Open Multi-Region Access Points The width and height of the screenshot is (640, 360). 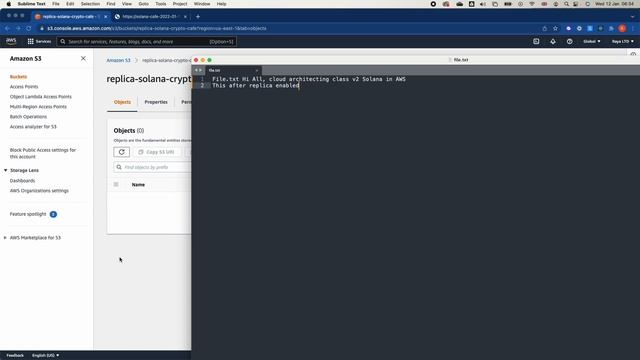[x=38, y=107]
